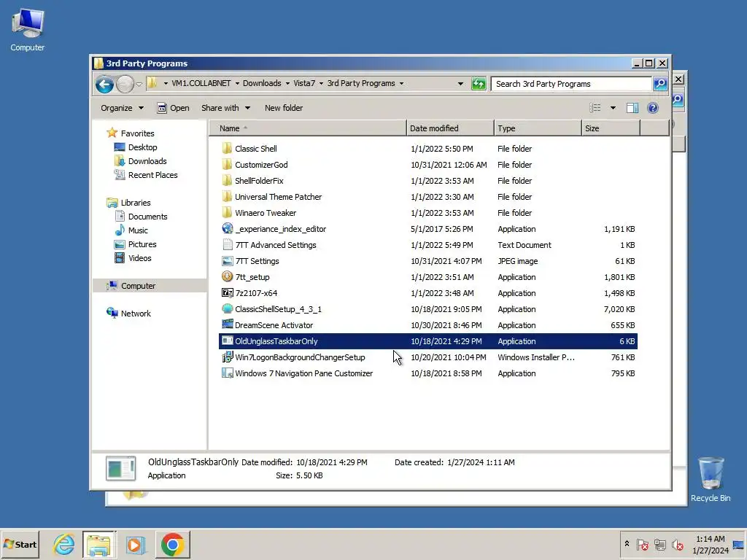This screenshot has height=560, width=747.
Task: Sort by the Date modified column header
Action: (x=450, y=128)
